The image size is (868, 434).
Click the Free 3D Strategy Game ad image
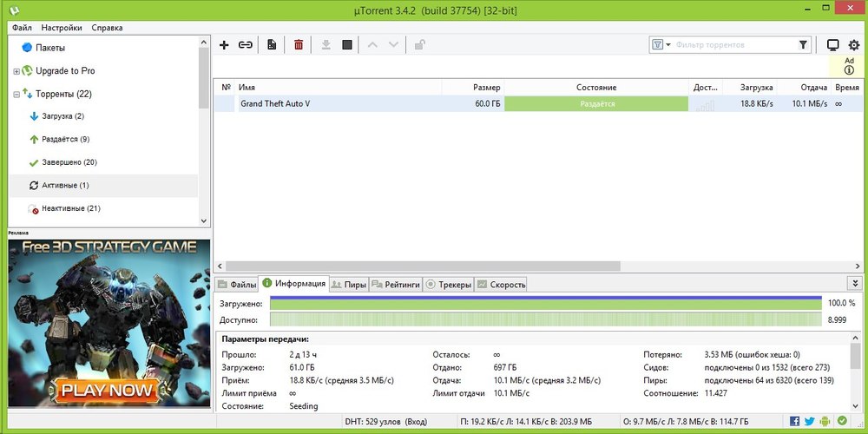point(109,324)
